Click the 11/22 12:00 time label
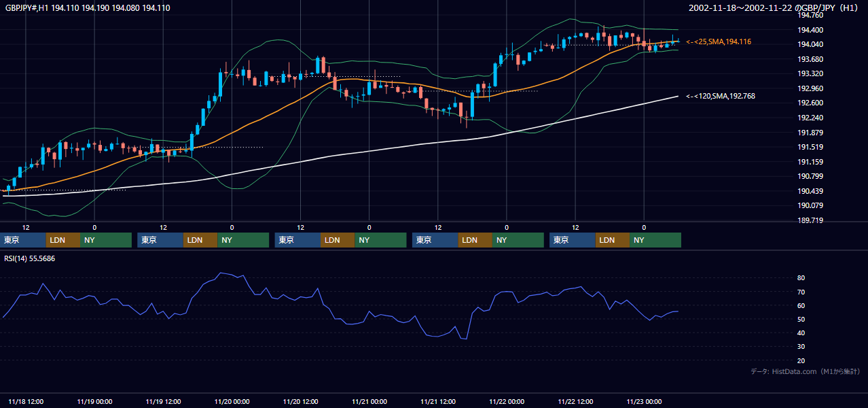Viewport: 868px width, 408px height. click(x=575, y=402)
